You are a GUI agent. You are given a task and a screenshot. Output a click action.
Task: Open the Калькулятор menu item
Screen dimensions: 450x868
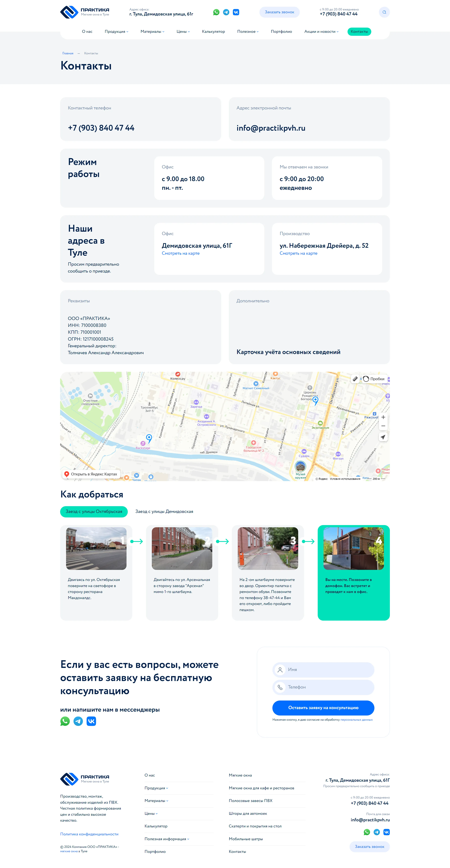point(213,32)
